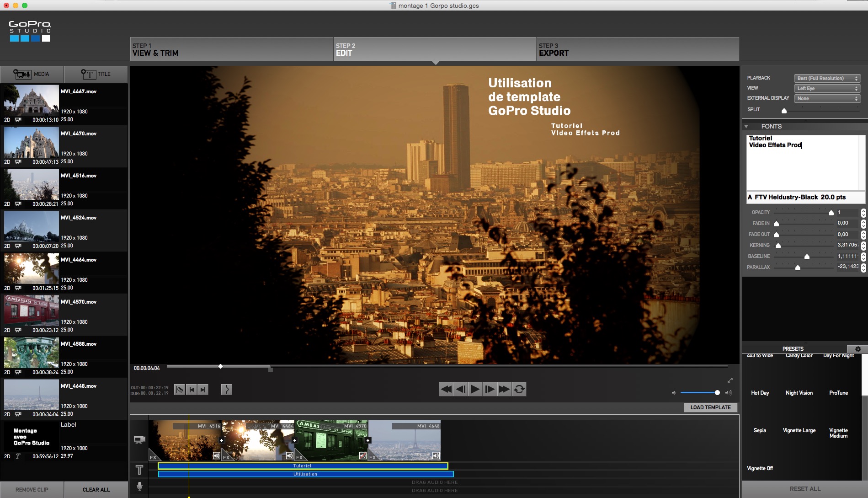This screenshot has height=498, width=868.
Task: Unmute audio on timeline clip MVI 4570
Action: (x=362, y=456)
